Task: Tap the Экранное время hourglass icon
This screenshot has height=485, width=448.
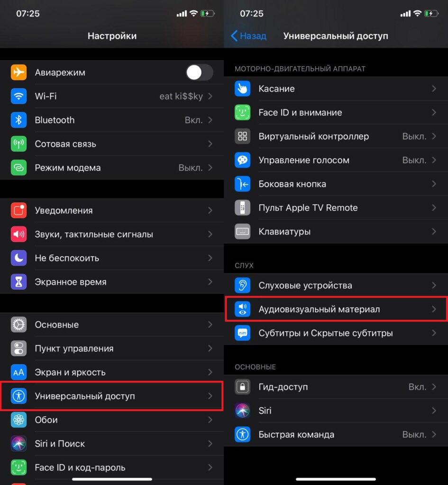Action: [18, 282]
